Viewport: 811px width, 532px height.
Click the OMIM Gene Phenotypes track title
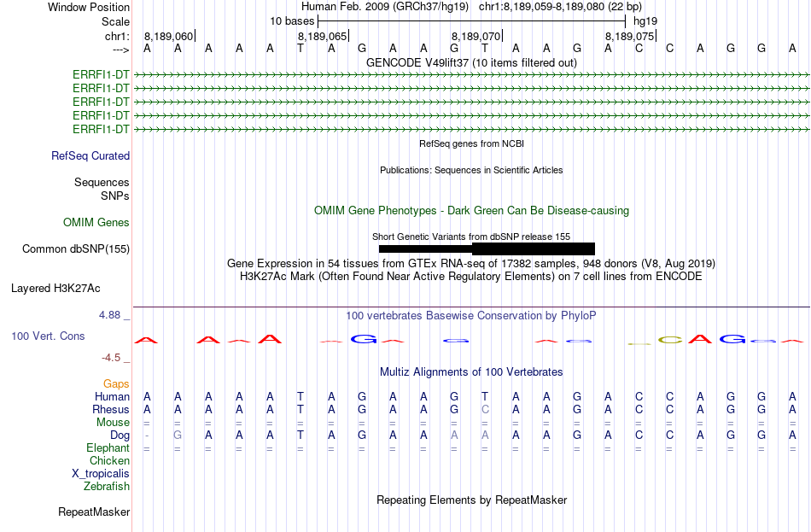point(471,211)
